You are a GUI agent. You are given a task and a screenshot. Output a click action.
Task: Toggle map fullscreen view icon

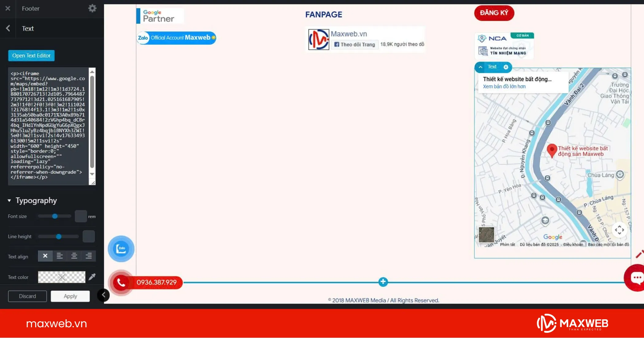pos(619,230)
